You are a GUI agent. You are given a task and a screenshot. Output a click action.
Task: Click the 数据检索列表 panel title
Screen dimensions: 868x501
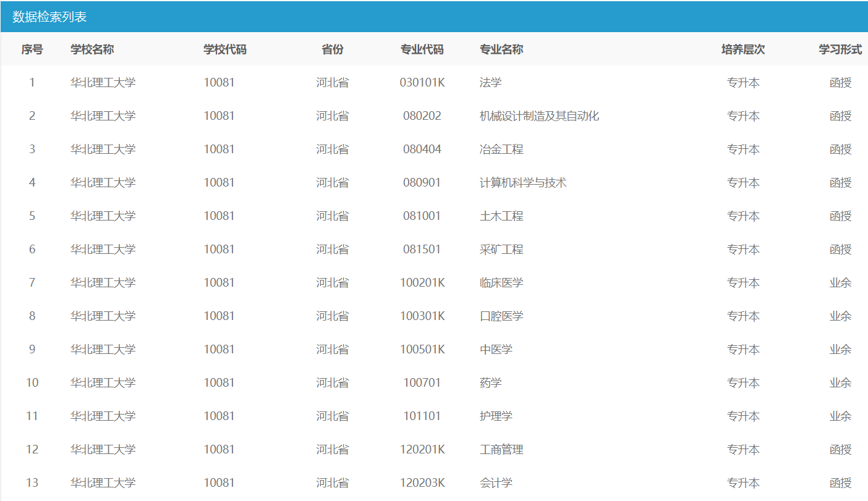tap(49, 17)
